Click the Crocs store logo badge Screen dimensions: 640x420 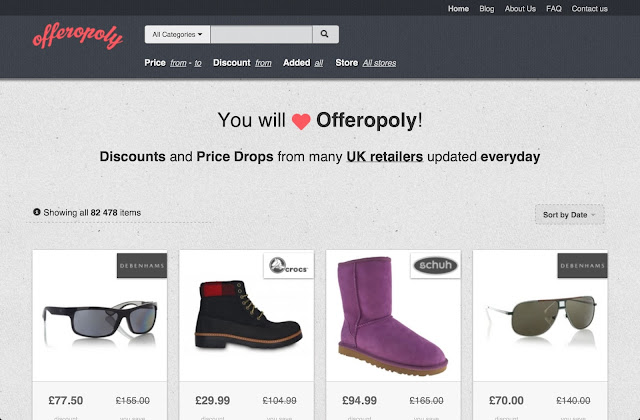289,266
